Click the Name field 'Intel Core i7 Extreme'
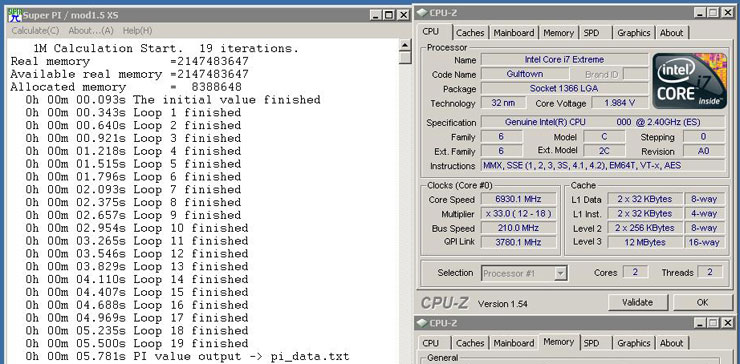 point(564,60)
